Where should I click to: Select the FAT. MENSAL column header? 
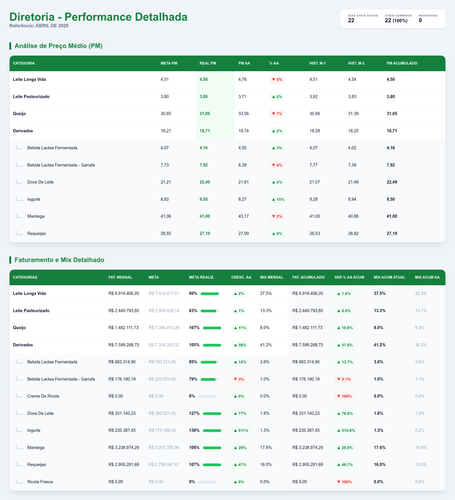(120, 277)
